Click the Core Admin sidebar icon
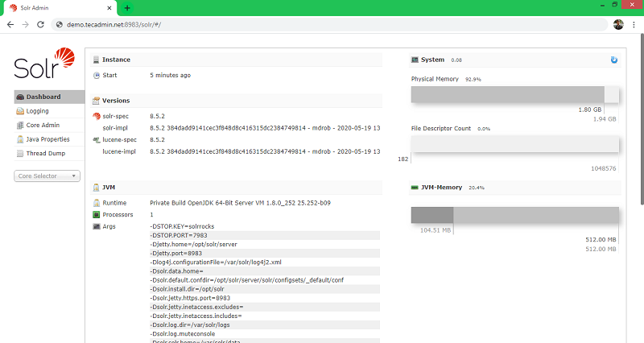Screen dimensions: 644x343 tap(20, 126)
